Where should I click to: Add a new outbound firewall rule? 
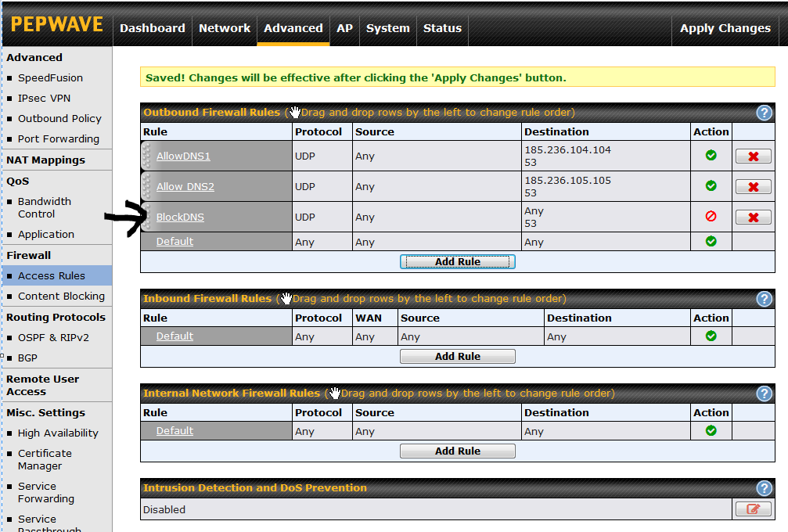(x=457, y=261)
